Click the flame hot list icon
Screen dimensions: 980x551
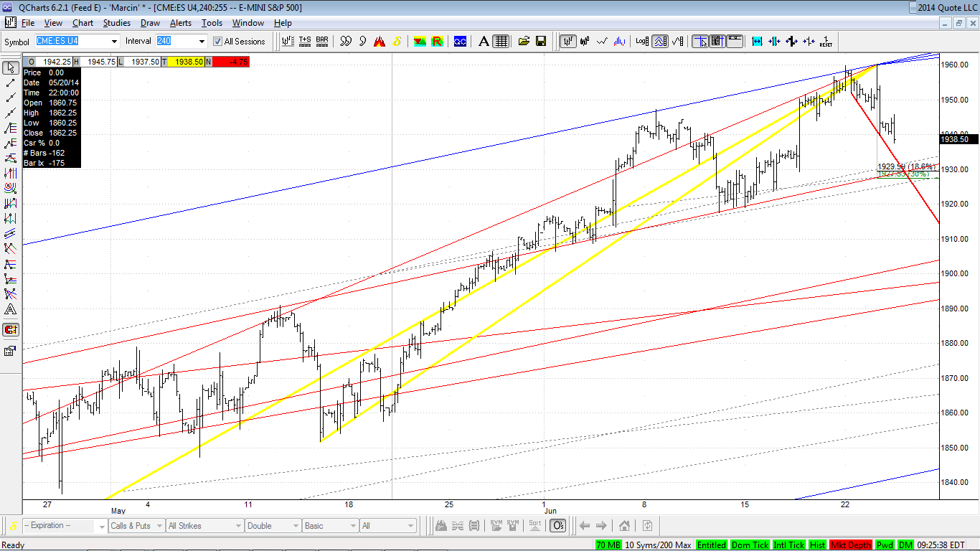(x=380, y=41)
